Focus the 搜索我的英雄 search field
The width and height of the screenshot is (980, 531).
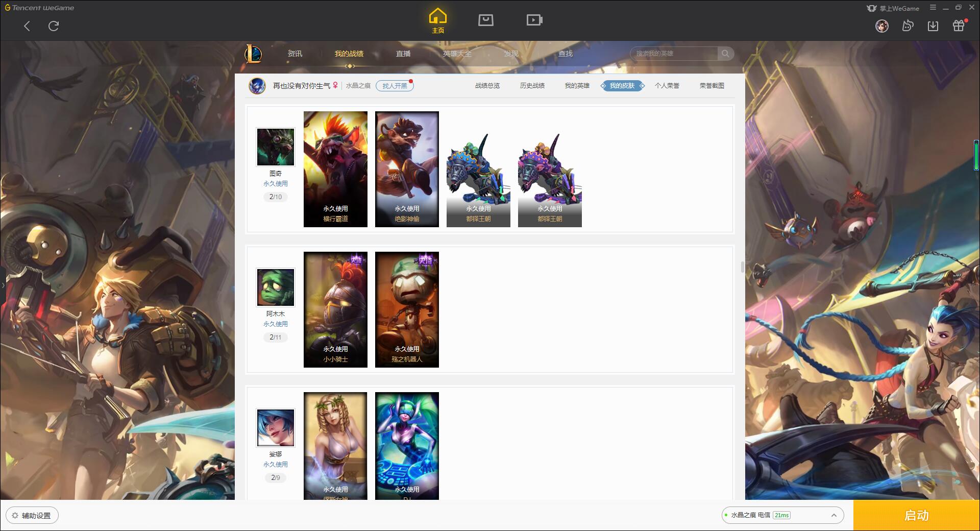675,54
